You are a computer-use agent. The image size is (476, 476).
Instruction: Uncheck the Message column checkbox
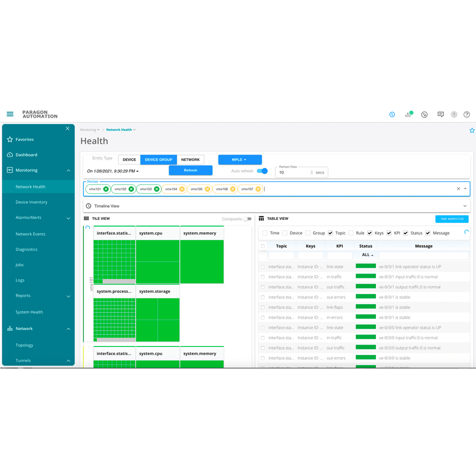[428, 233]
